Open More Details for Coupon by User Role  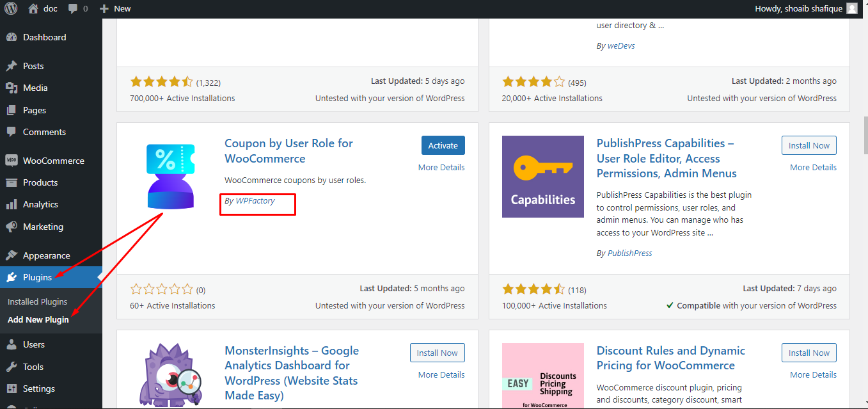[441, 167]
